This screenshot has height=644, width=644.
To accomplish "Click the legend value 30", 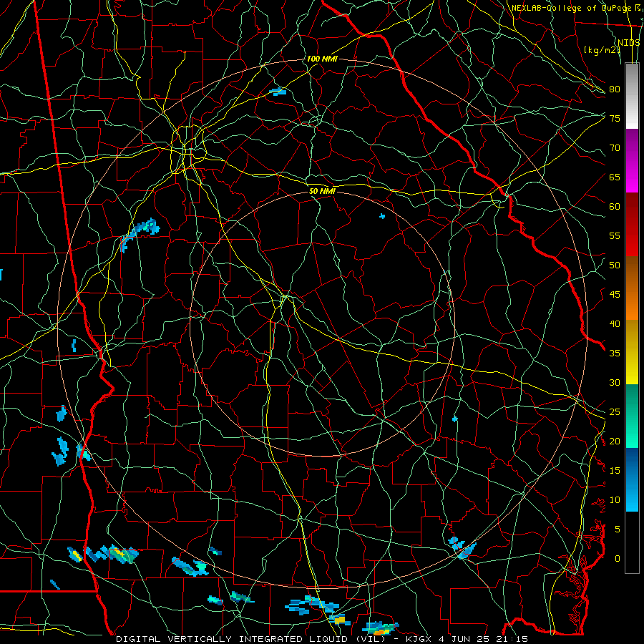I will (x=615, y=382).
